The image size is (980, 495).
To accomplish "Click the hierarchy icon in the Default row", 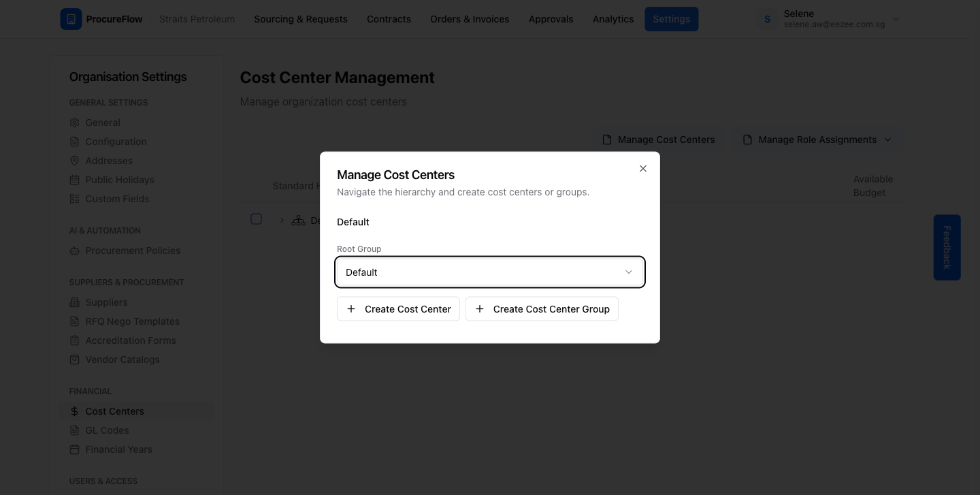I will click(x=298, y=221).
